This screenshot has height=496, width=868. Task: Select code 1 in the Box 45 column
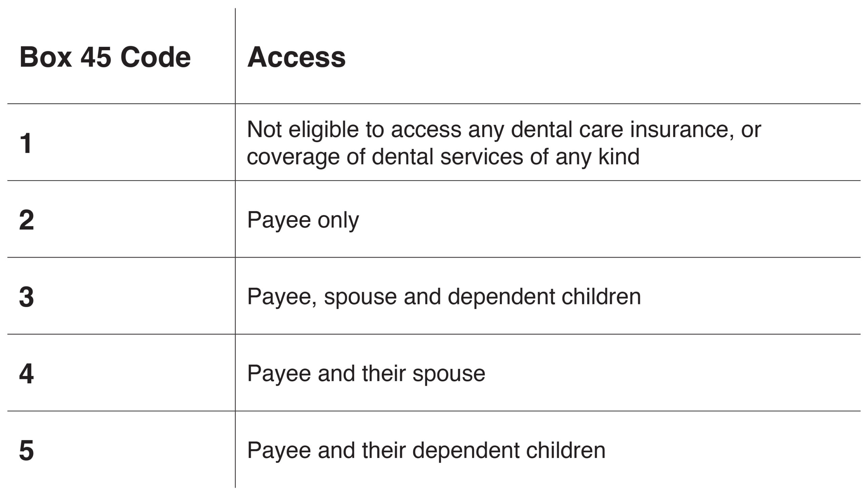26,143
